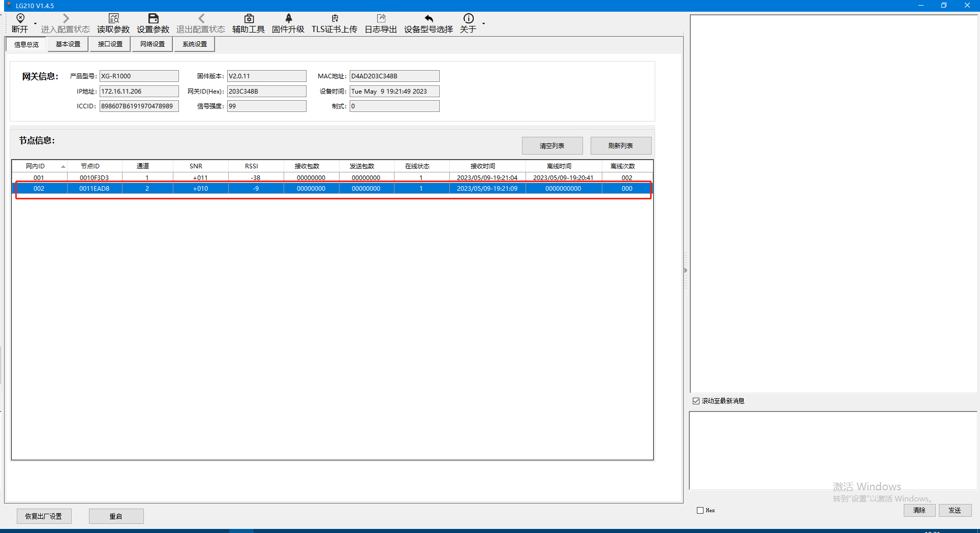This screenshot has width=980, height=533.
Task: Toggle the 滚动至最新消息 checkbox
Action: (696, 401)
